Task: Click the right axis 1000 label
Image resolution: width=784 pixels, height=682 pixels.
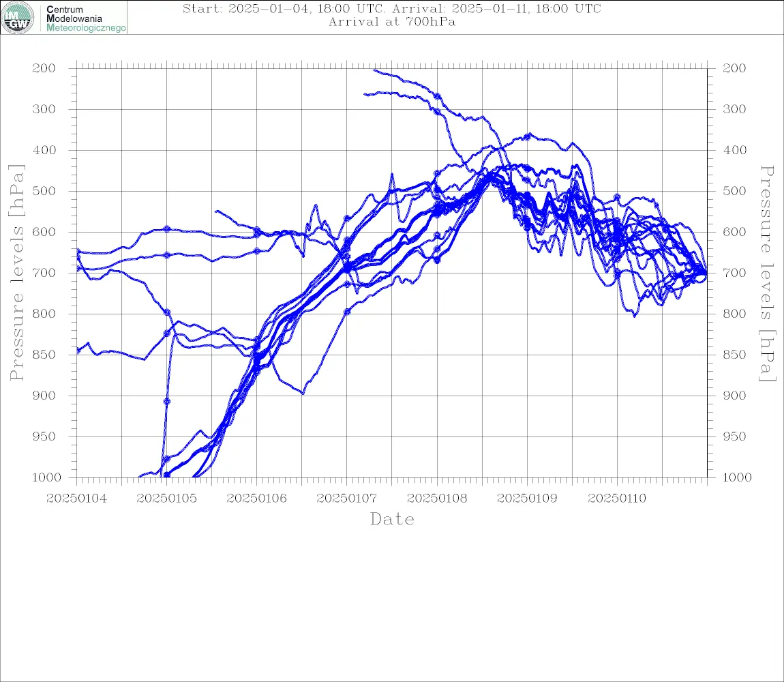Action: 737,477
